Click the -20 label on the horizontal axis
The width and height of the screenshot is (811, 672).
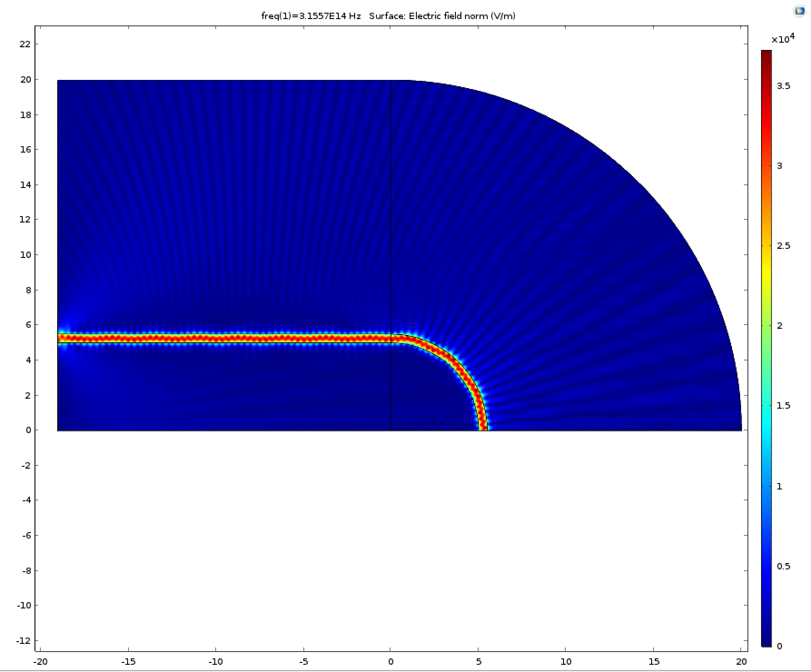point(40,662)
